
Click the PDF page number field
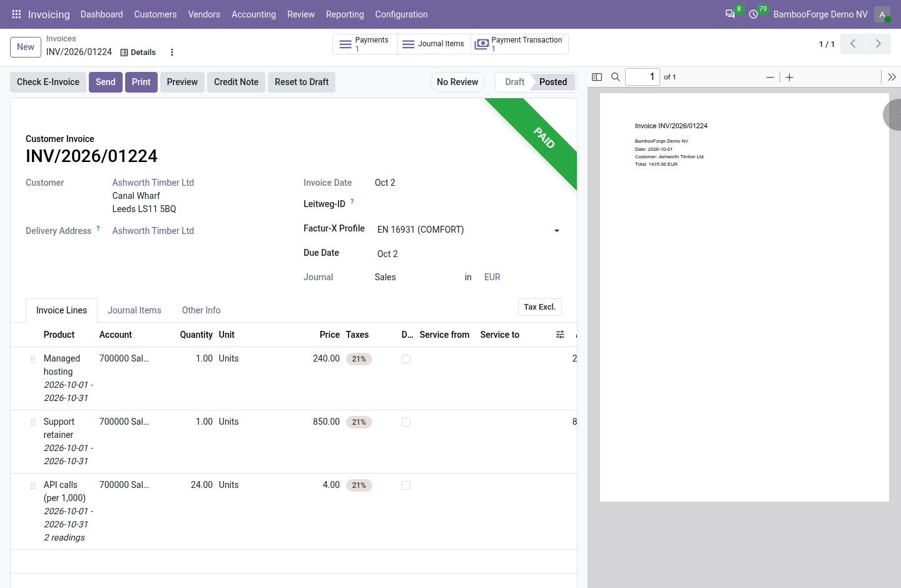click(643, 76)
